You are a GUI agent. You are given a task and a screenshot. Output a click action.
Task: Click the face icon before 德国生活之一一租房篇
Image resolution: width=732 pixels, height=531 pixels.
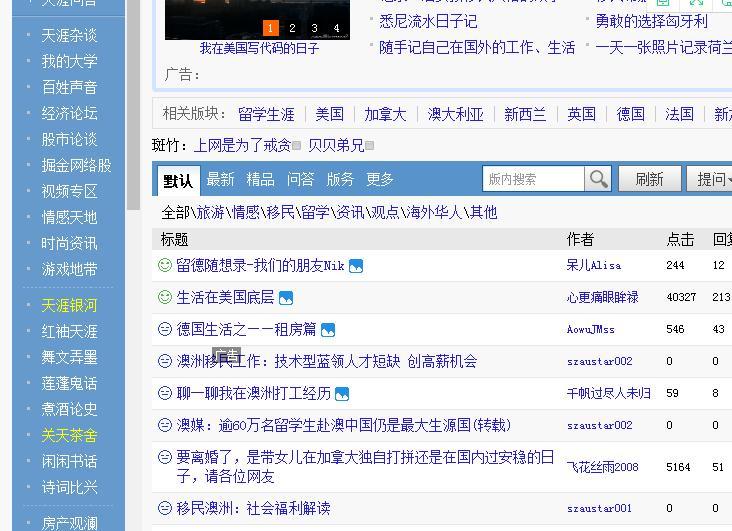click(165, 329)
